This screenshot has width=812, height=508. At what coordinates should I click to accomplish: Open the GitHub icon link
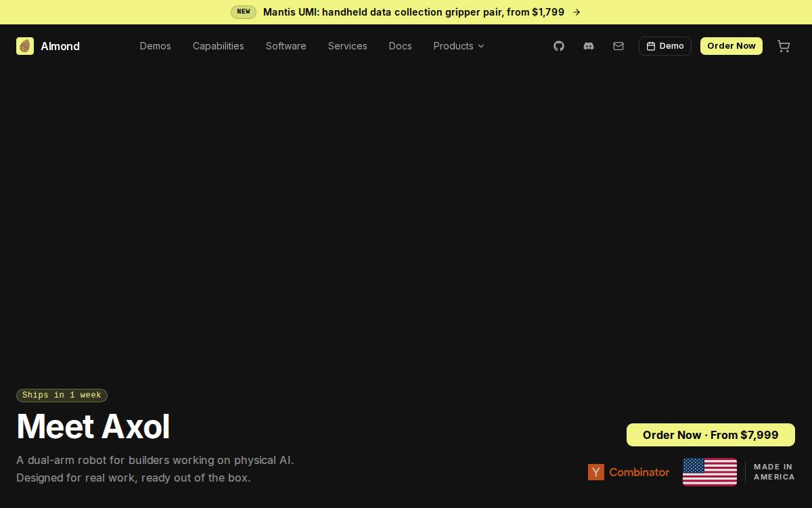(559, 46)
